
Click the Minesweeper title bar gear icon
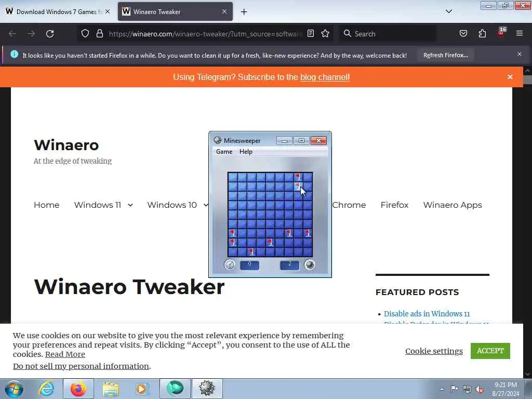click(x=218, y=140)
